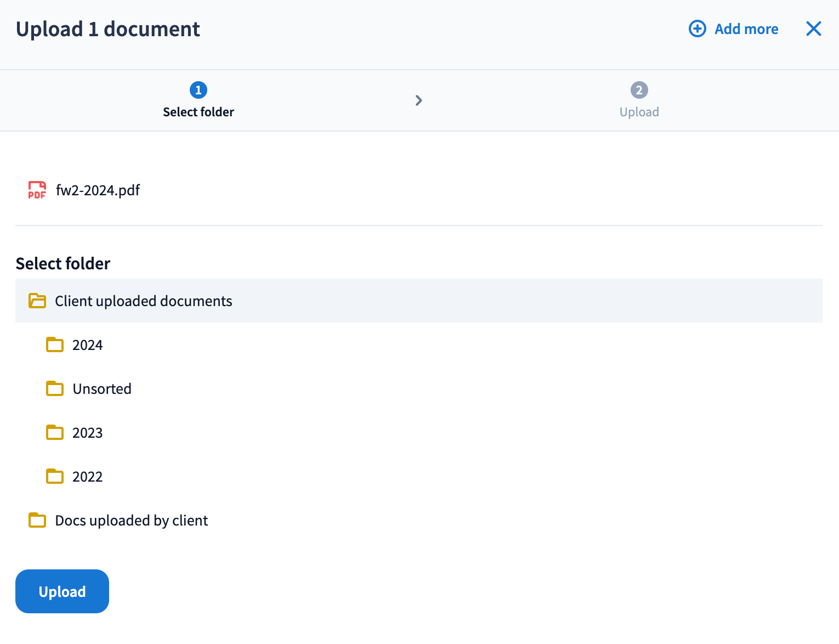The image size is (839, 644).
Task: Select the Unsorted folder label
Action: (102, 389)
